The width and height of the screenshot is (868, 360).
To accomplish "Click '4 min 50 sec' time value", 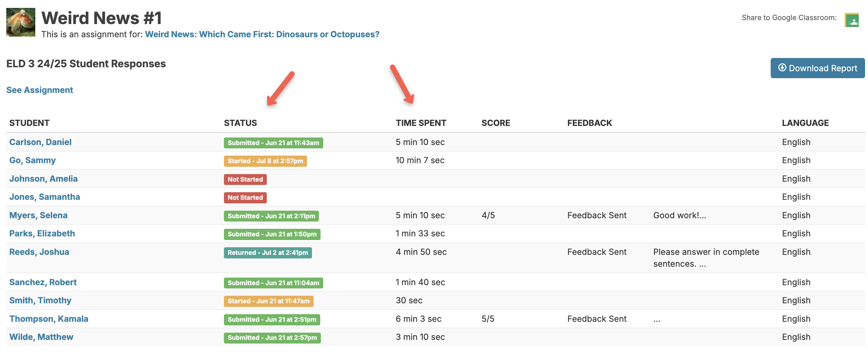I will [x=421, y=252].
